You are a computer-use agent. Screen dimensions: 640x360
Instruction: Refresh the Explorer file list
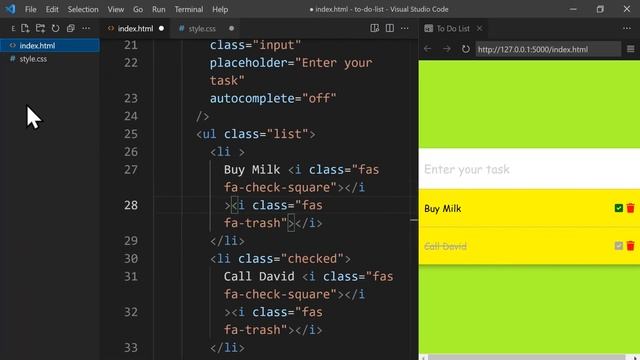pos(56,28)
